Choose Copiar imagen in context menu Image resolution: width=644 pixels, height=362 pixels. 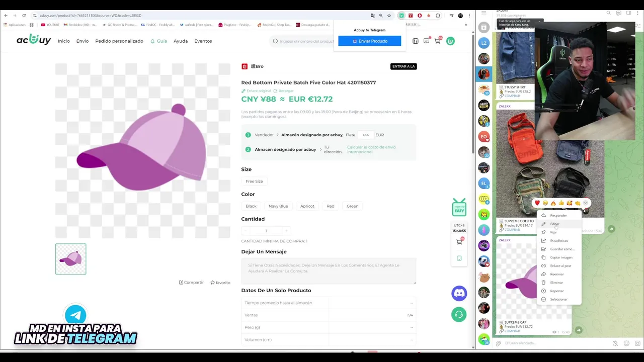(559, 257)
